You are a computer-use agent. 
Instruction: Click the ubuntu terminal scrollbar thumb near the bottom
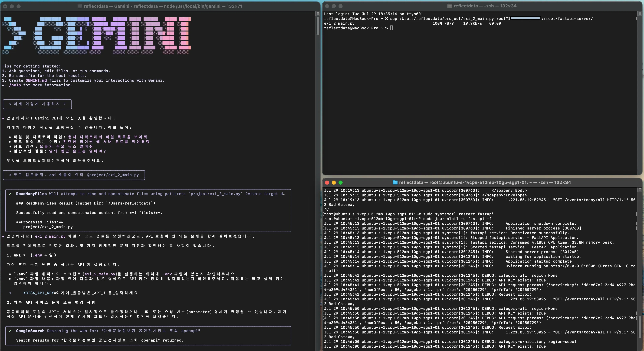pos(640,327)
